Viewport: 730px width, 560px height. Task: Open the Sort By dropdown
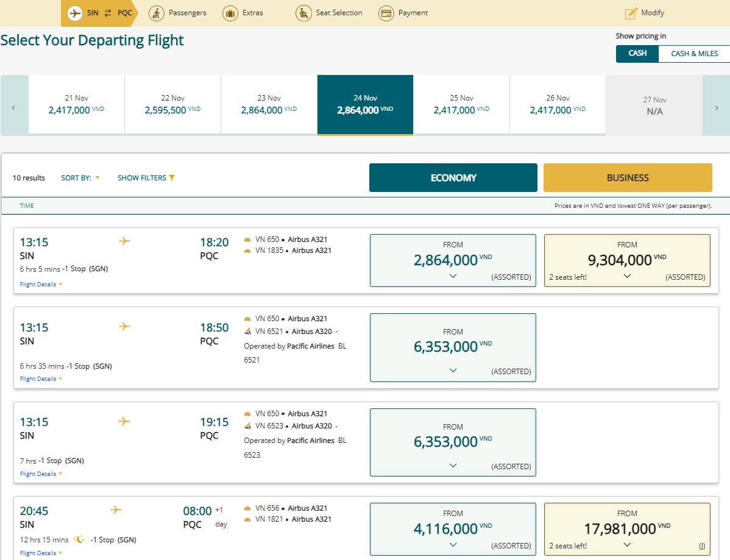(x=80, y=178)
